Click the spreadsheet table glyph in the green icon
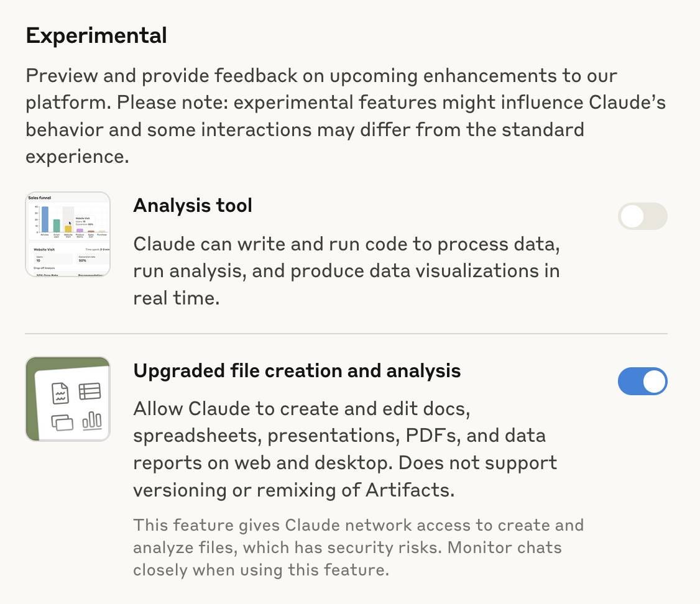 [90, 391]
